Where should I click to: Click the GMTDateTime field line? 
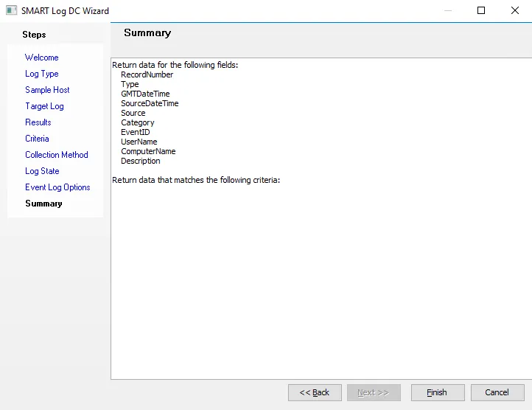[145, 94]
